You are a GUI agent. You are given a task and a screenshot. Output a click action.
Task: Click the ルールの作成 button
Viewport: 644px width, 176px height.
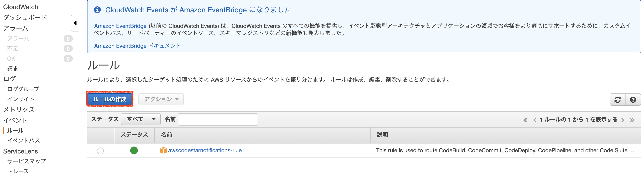click(110, 99)
